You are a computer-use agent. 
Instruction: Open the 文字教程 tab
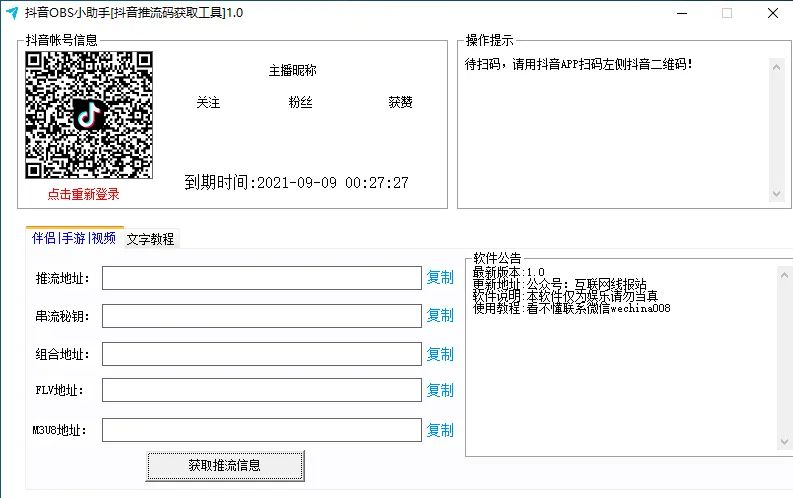pos(150,239)
